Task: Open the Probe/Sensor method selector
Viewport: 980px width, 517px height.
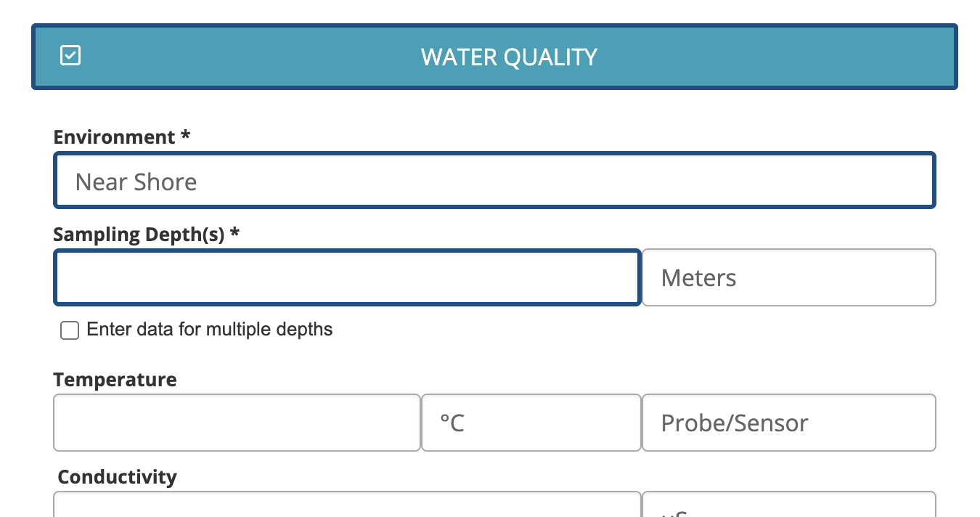Action: pyautogui.click(x=788, y=423)
